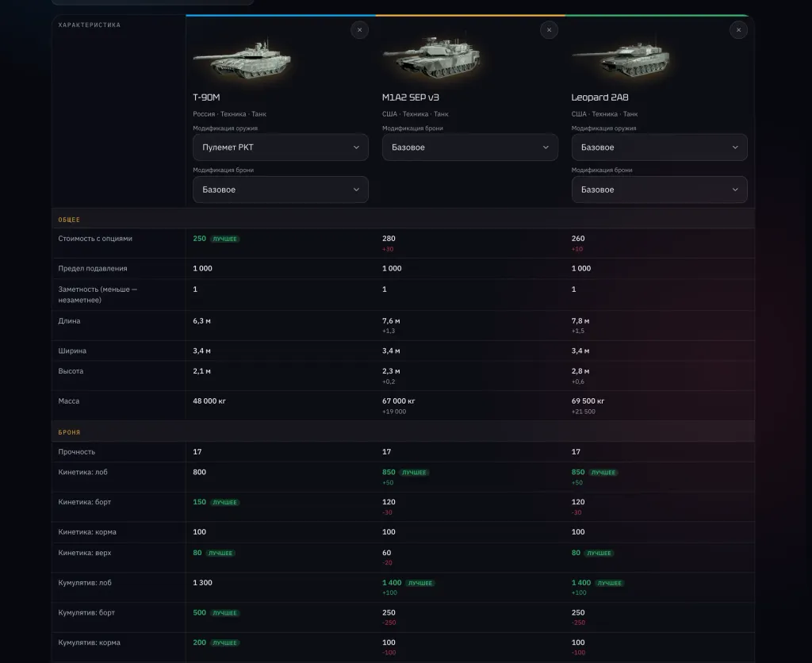Remove M1A2 SEP v3 from comparison

click(549, 30)
